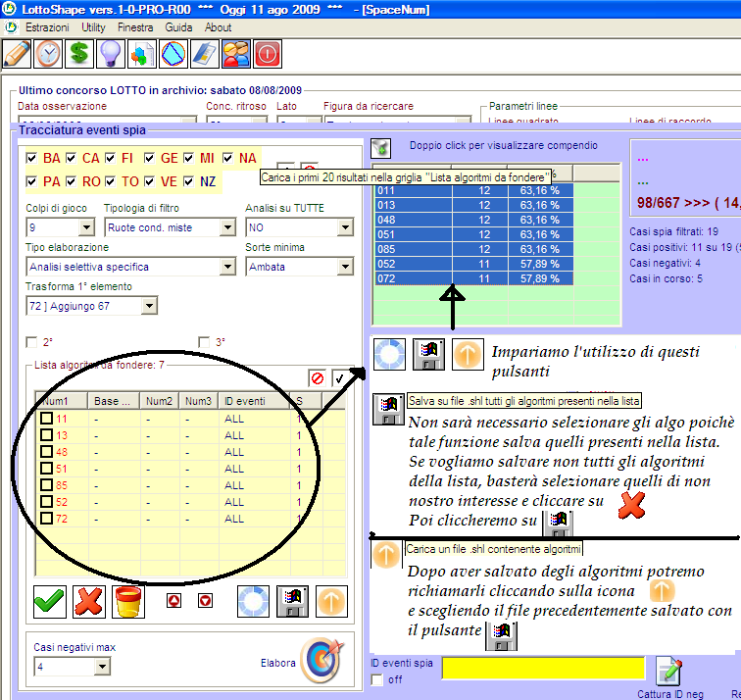
Task: Open the Finestra menu
Action: [135, 27]
